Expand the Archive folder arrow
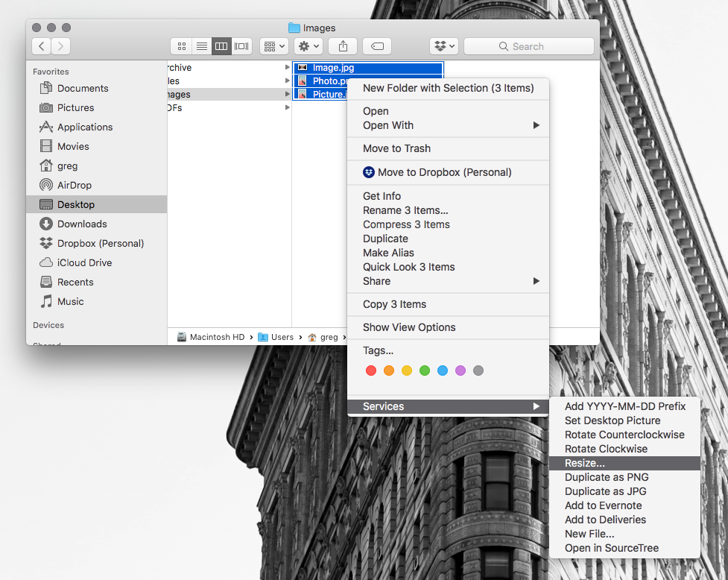This screenshot has height=580, width=728. (x=288, y=67)
